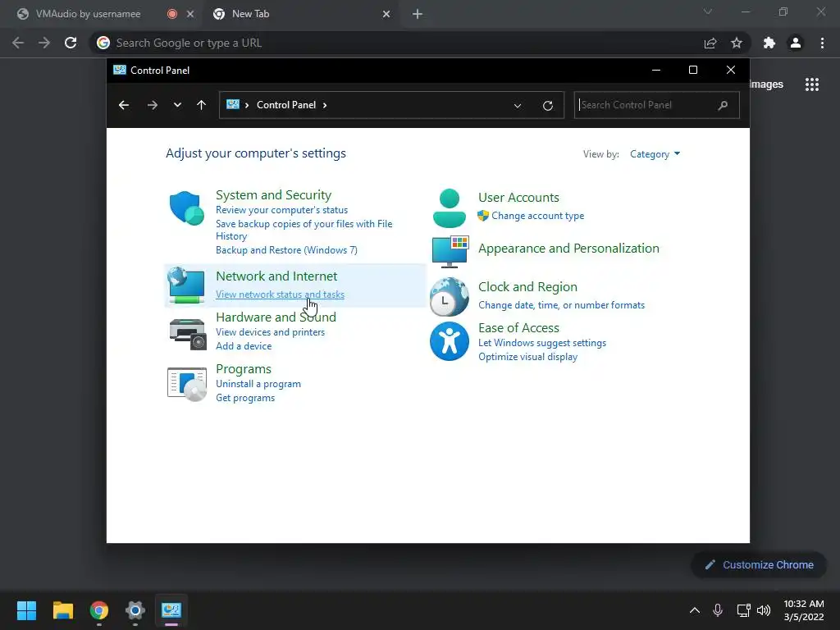The width and height of the screenshot is (840, 630).
Task: Launch File Explorer from the taskbar
Action: (x=62, y=610)
